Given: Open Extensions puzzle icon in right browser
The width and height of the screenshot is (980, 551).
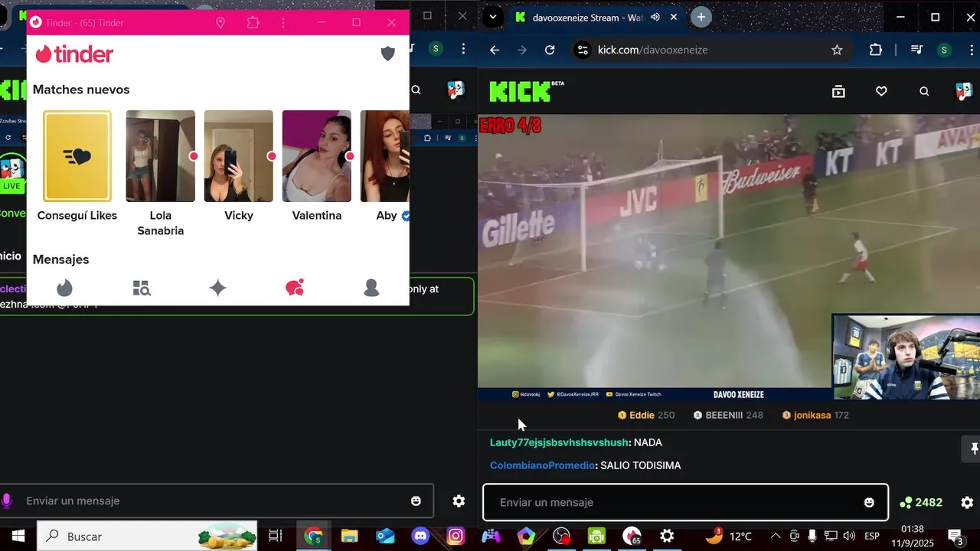Looking at the screenshot, I should pyautogui.click(x=876, y=50).
